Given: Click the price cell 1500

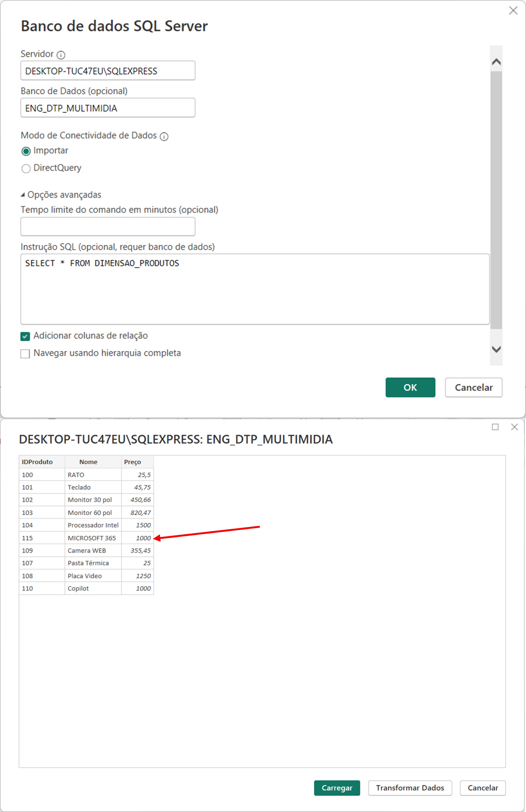Looking at the screenshot, I should 138,525.
